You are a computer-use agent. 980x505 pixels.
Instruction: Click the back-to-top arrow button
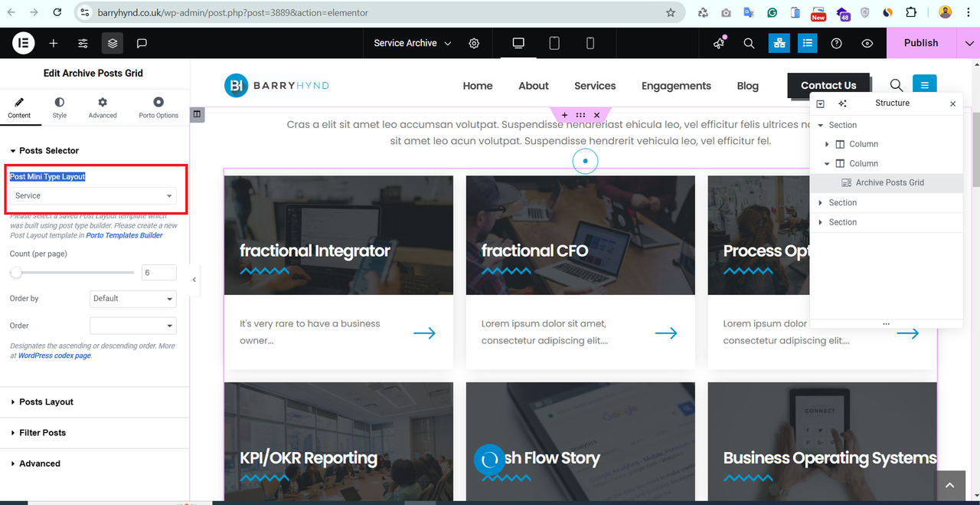[949, 485]
